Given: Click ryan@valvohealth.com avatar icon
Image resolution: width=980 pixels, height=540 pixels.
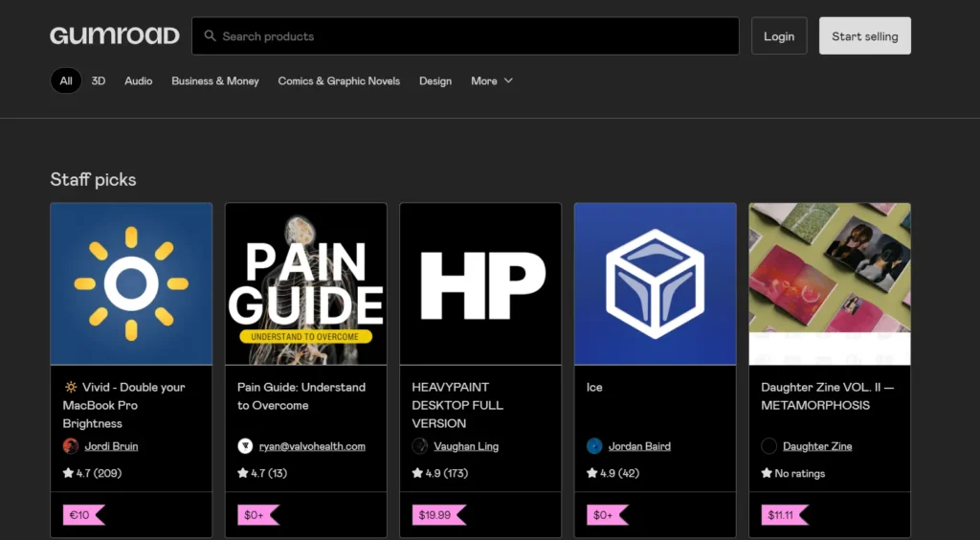Looking at the screenshot, I should (x=245, y=446).
